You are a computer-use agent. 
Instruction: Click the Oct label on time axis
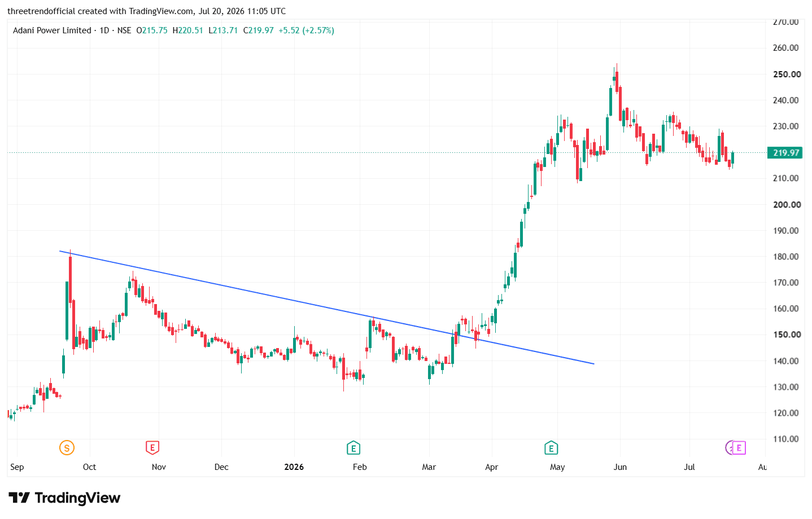89,467
